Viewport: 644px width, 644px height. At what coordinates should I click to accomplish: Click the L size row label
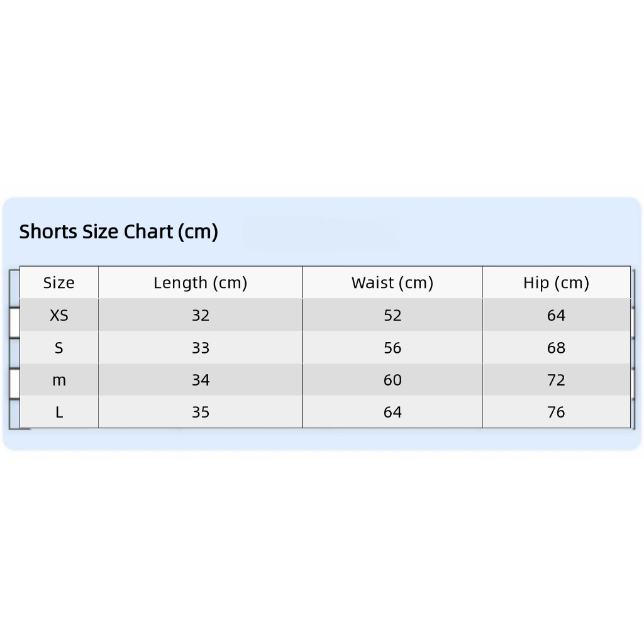[59, 412]
